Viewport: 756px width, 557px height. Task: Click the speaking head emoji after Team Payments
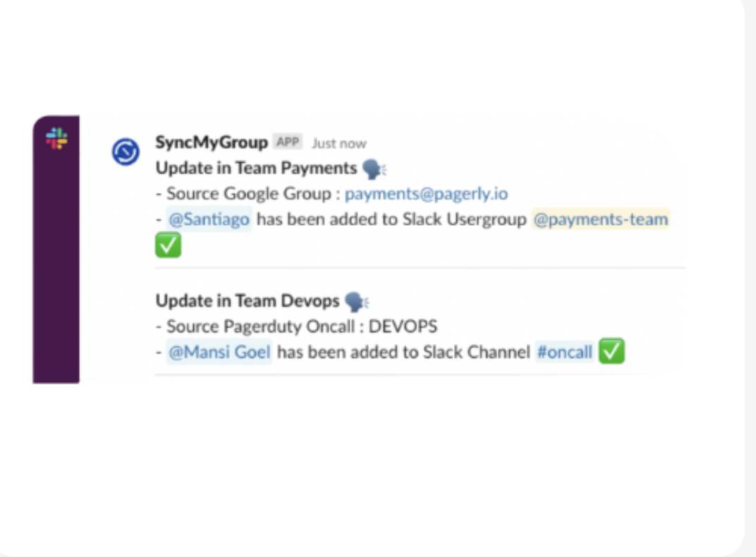click(x=374, y=169)
